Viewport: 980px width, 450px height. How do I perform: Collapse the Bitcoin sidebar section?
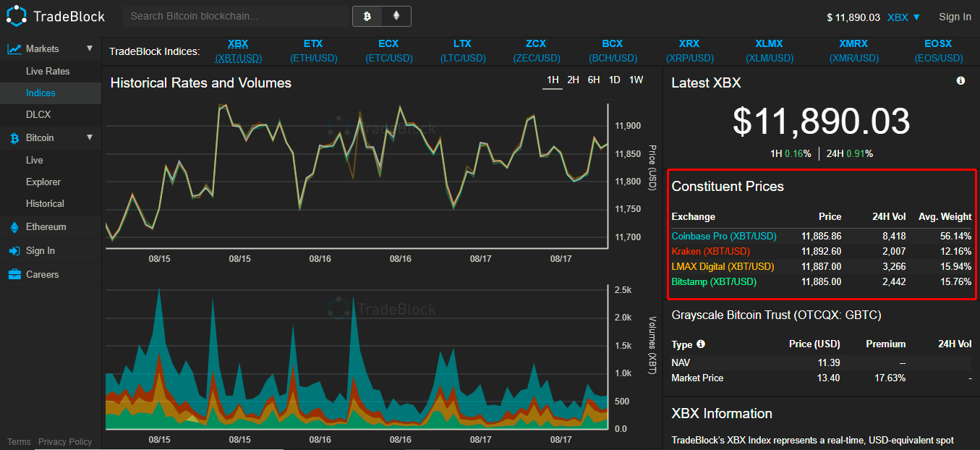click(x=90, y=137)
